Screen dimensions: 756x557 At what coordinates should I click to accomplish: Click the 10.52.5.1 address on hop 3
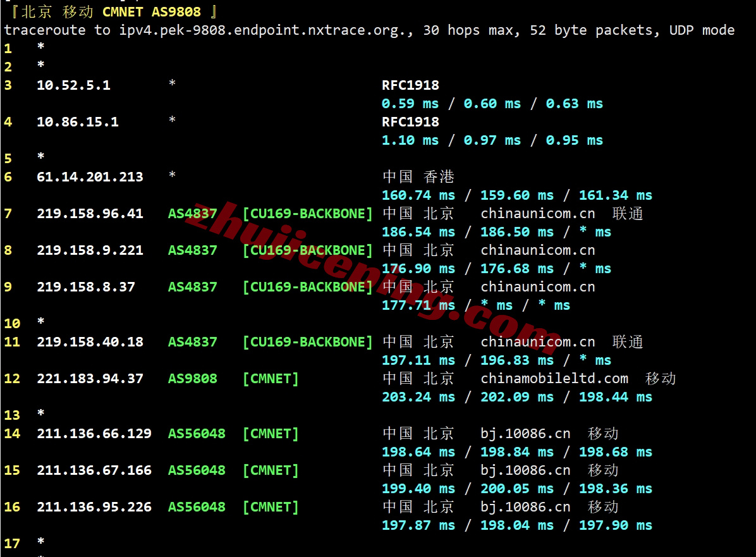point(73,85)
